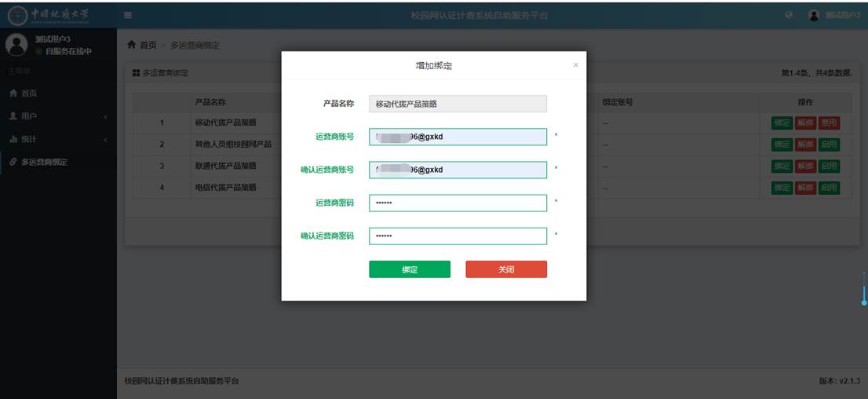Click 解绑 in the 移动代拨产品策略 row

[x=805, y=123]
